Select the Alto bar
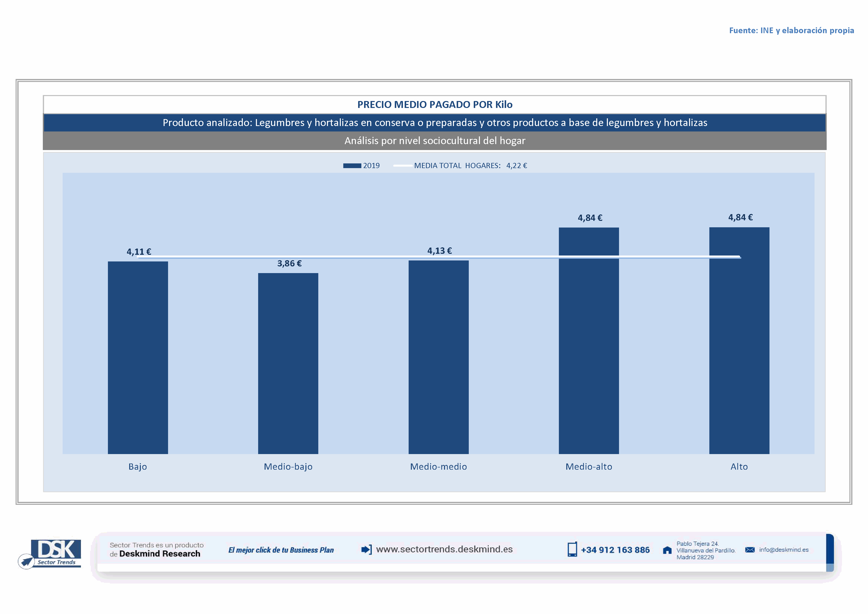The height and width of the screenshot is (614, 868). (x=739, y=340)
